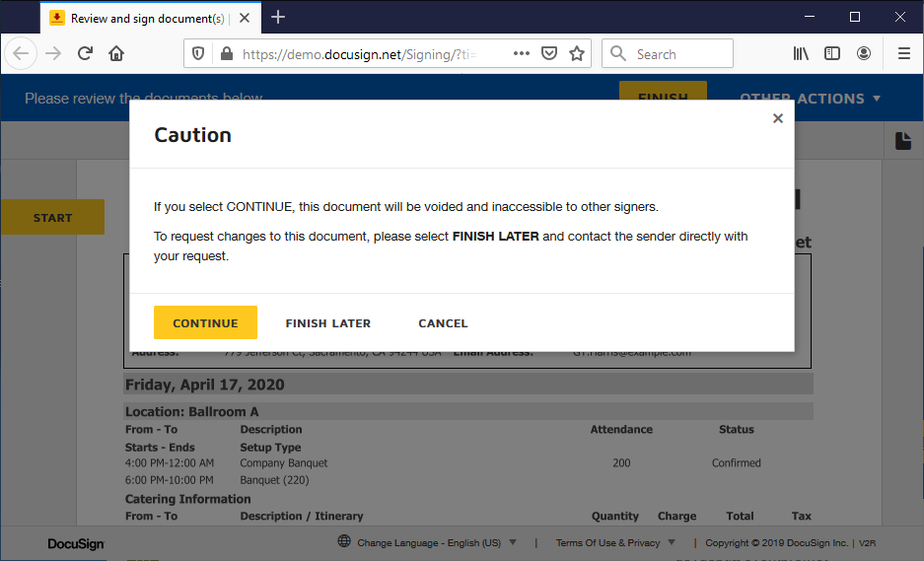
Task: Click the 'Charge' column header
Action: pyautogui.click(x=676, y=517)
